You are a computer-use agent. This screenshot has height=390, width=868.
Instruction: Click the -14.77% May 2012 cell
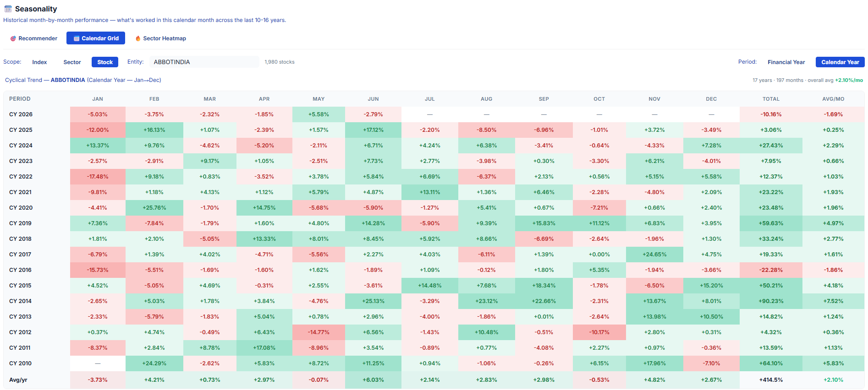319,332
